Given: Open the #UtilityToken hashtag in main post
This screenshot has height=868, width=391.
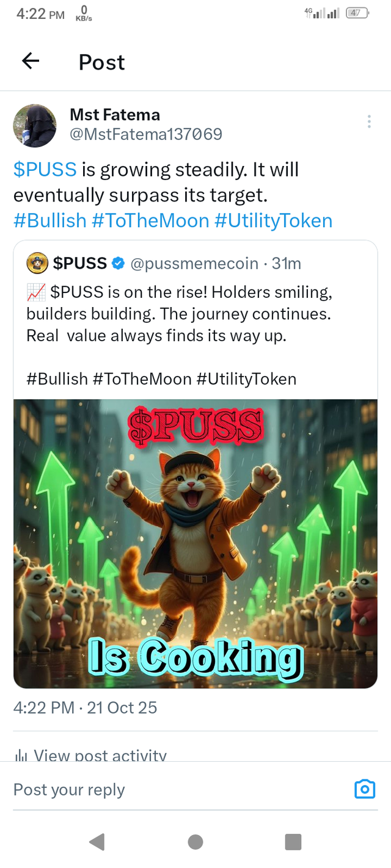Looking at the screenshot, I should (x=274, y=220).
